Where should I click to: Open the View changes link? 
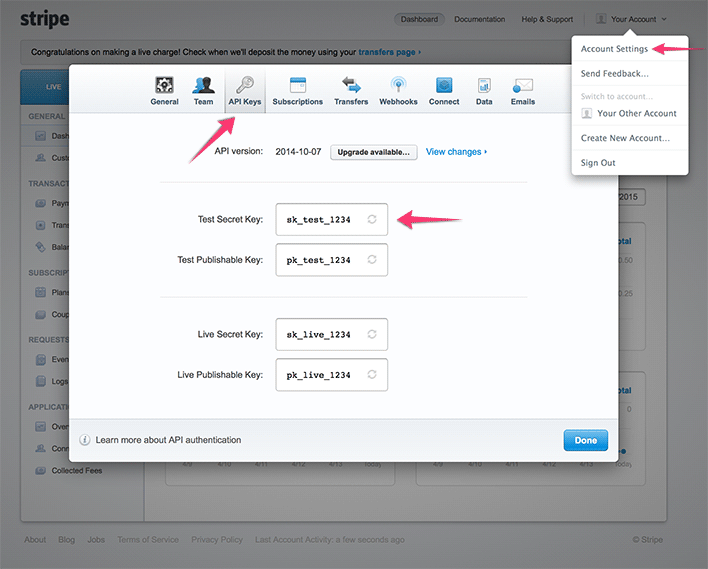[456, 152]
